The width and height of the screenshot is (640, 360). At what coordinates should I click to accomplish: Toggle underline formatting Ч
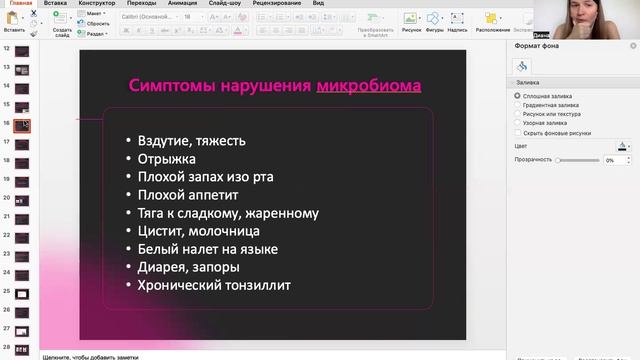(152, 31)
